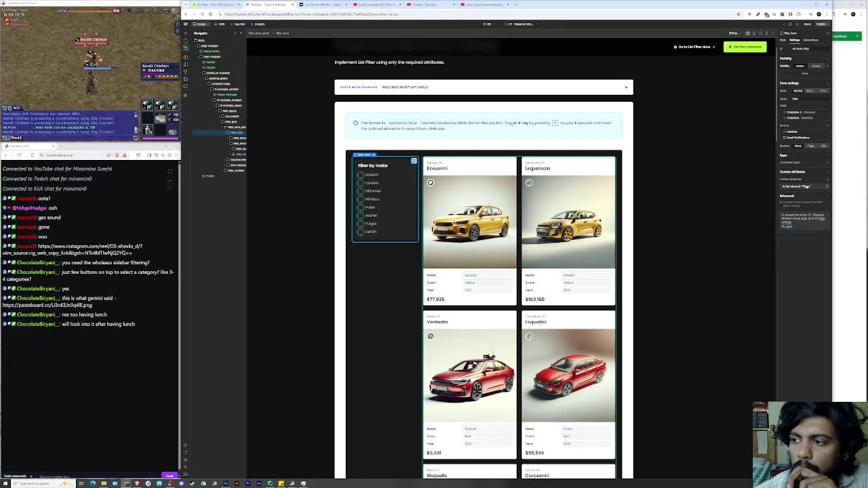Open the Twitch (minamin0) chat destination dropdown

coord(18,476)
